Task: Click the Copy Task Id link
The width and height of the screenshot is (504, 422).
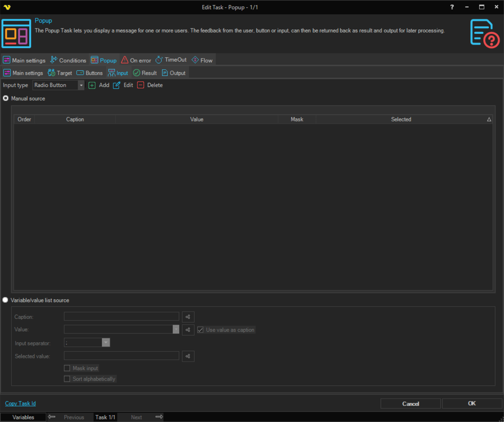Action: (x=20, y=403)
